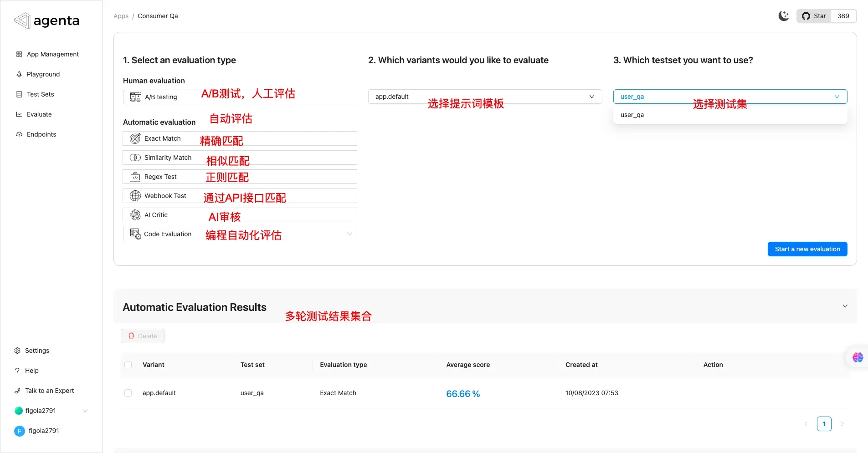868x453 pixels.
Task: Check the select-all checkbox in table header
Action: [128, 365]
